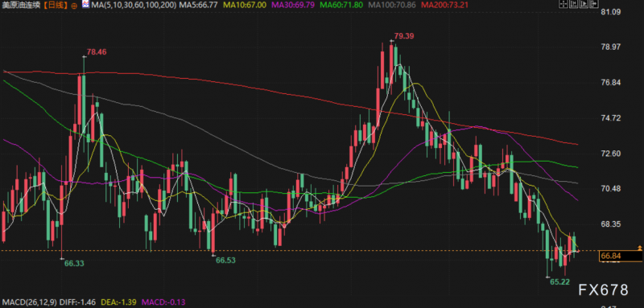Toggle the MA10:67.00 line label

point(245,6)
